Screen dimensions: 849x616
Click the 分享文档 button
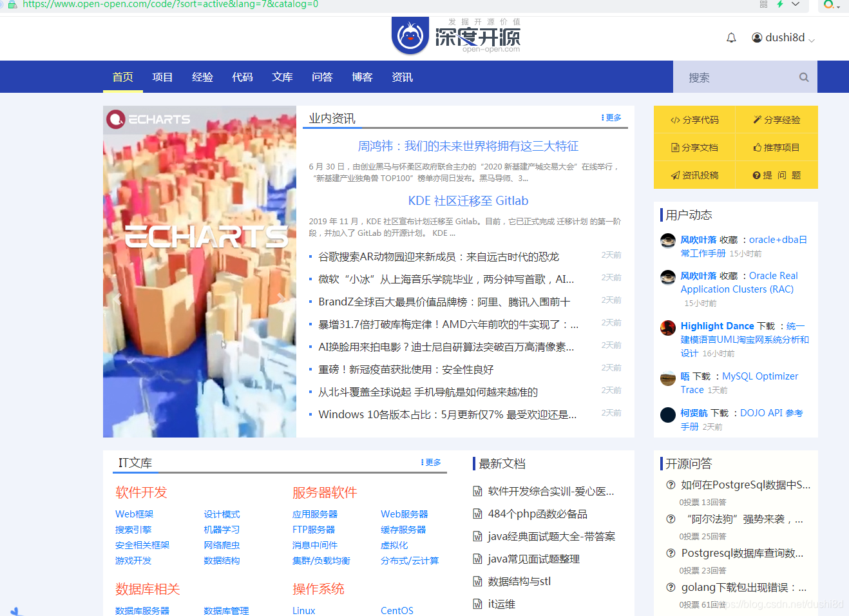[x=694, y=148]
